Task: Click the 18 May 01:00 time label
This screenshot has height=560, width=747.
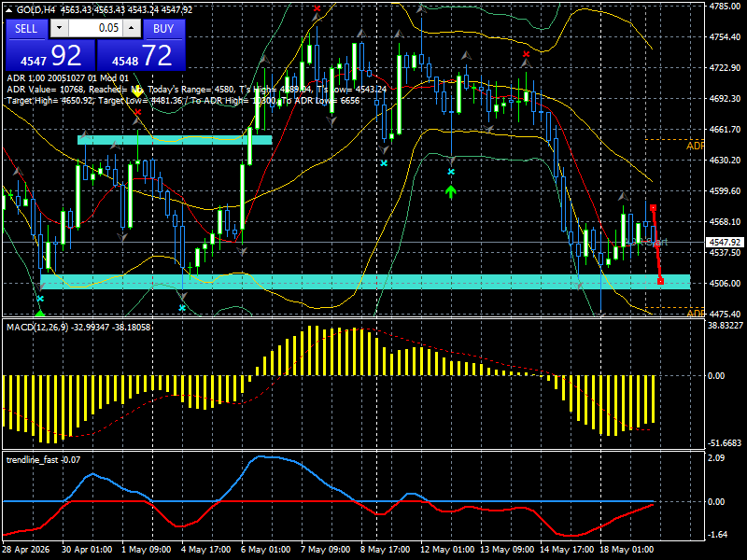Action: (627, 550)
